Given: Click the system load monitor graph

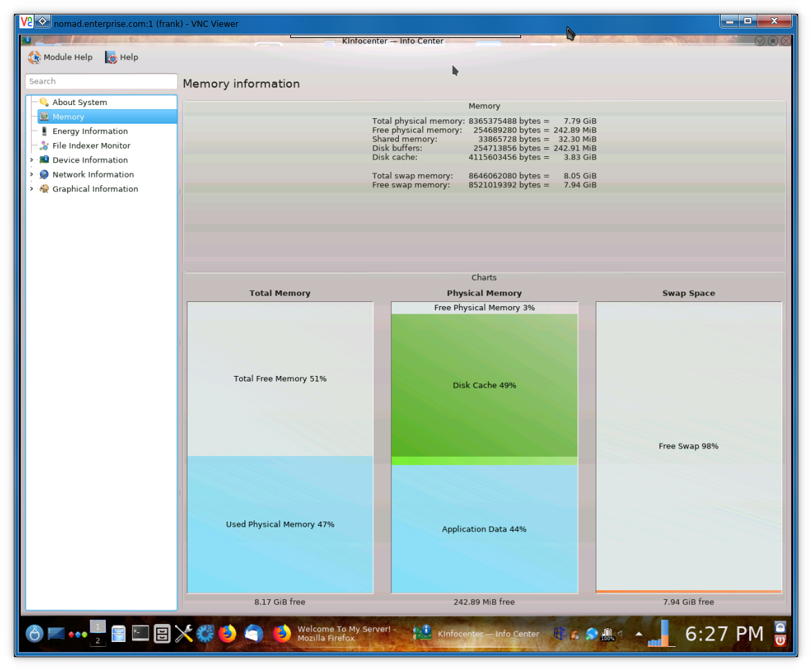Looking at the screenshot, I should 661,634.
